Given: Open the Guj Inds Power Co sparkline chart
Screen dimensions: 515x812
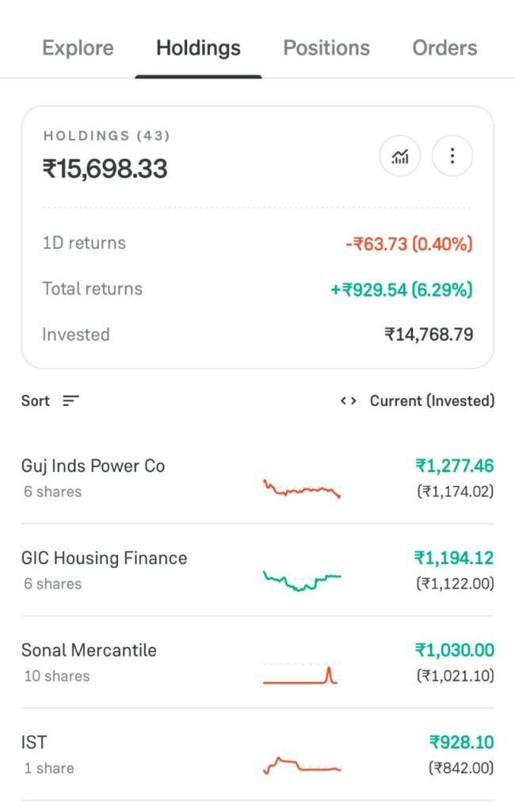Looking at the screenshot, I should point(302,488).
